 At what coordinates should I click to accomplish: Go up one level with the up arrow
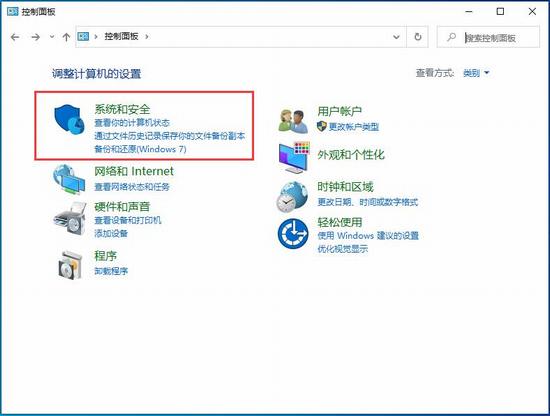click(x=66, y=37)
